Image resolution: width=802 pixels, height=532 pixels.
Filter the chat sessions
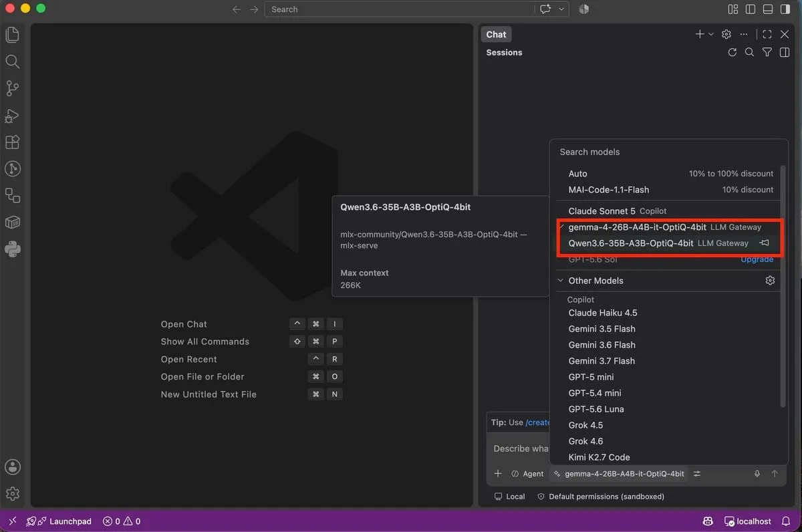click(767, 52)
